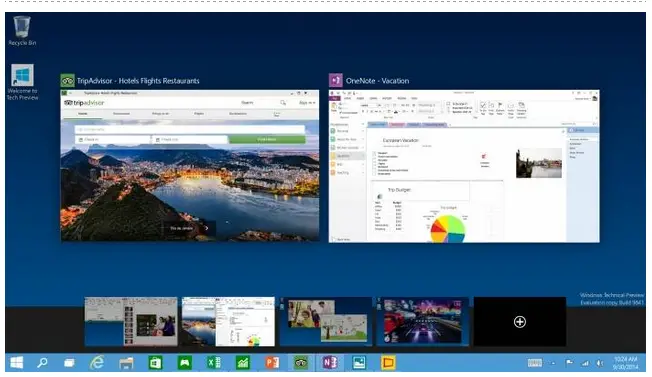Show the touch keyboard from the tray
The width and height of the screenshot is (652, 377).
(x=535, y=363)
